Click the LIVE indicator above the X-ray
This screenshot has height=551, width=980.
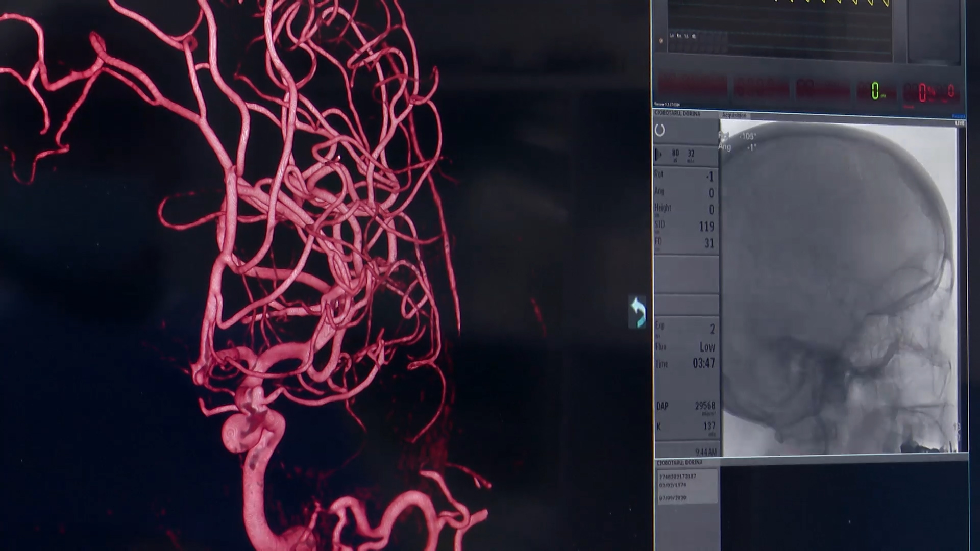pyautogui.click(x=960, y=123)
